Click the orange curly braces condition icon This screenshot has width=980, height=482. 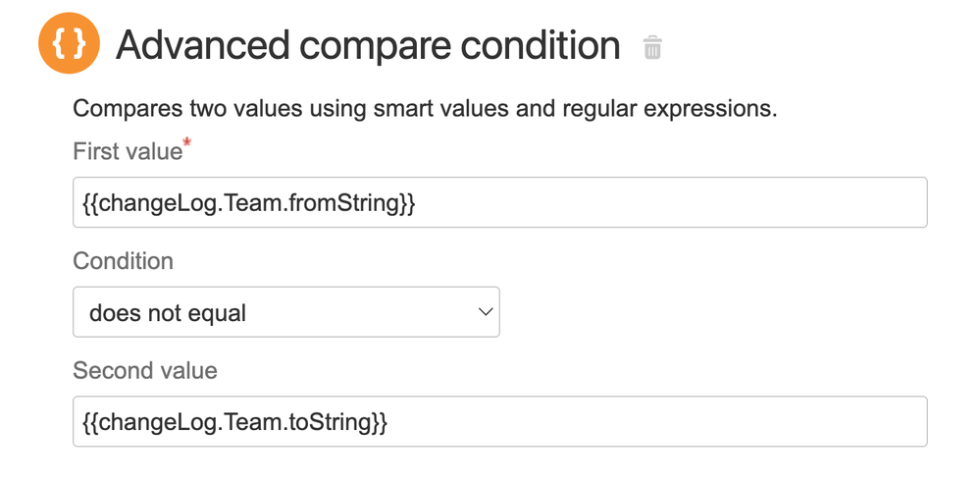tap(69, 43)
